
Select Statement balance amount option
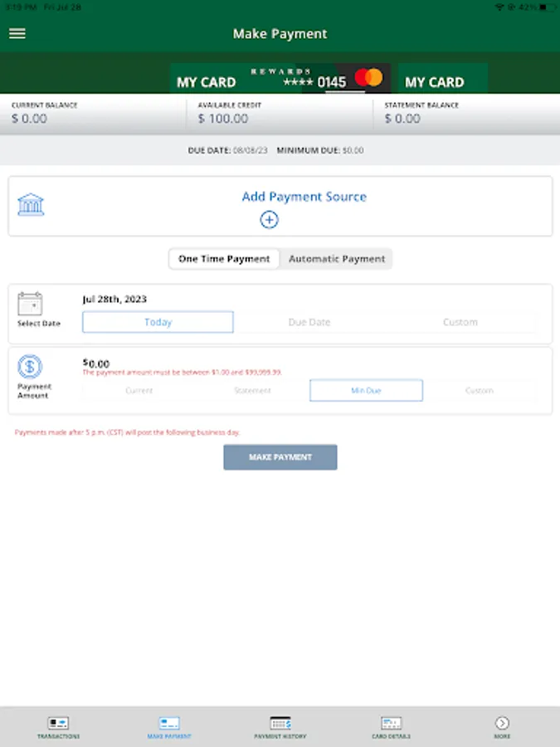pos(252,391)
